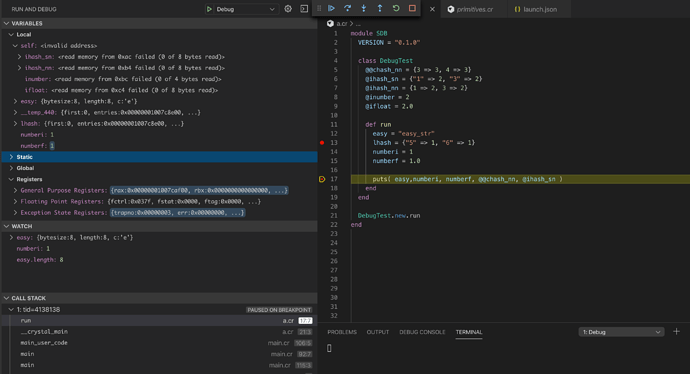Select the numberf local variable value
Image resolution: width=690 pixels, height=374 pixels.
point(52,146)
